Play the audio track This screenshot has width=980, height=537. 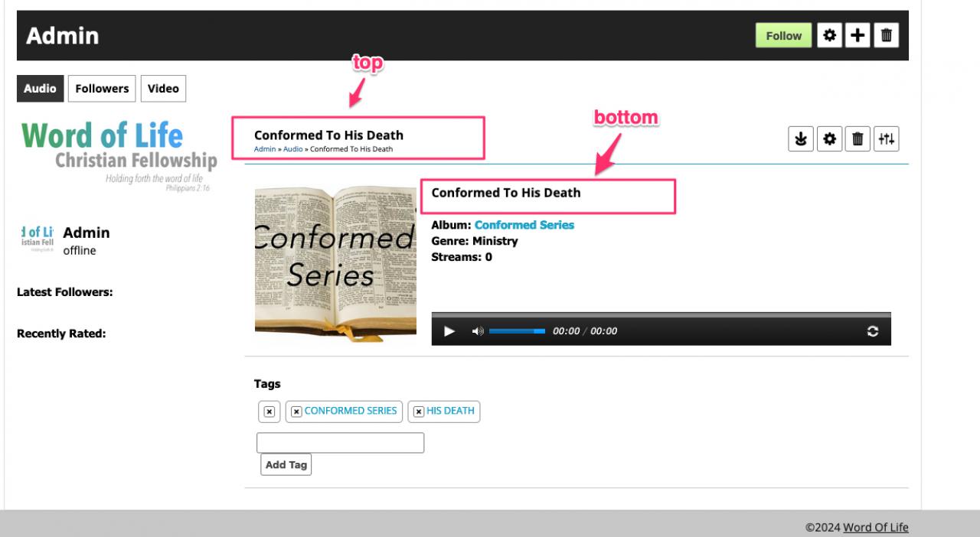(449, 331)
